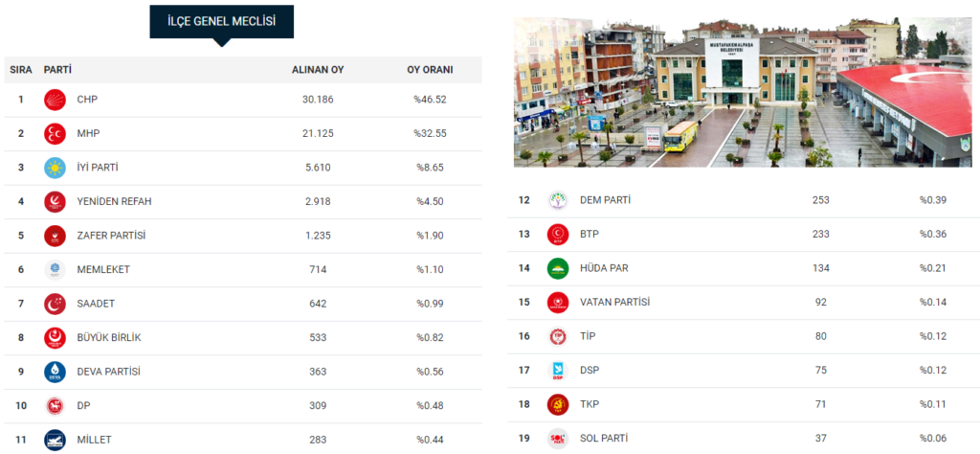Click the Oy Oranı column header

(430, 70)
